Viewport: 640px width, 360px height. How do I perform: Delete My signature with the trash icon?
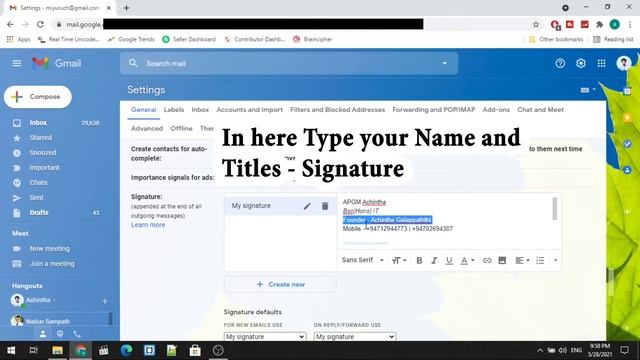click(325, 206)
